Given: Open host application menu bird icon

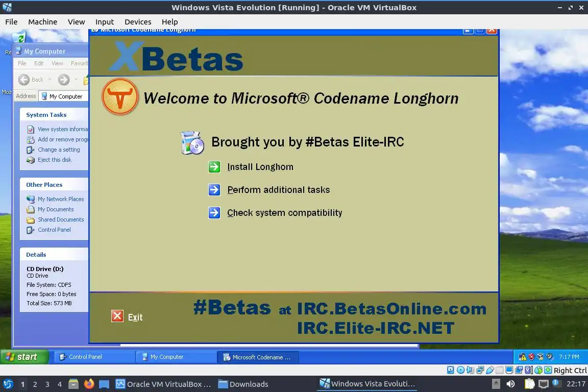Looking at the screenshot, I should tap(8, 384).
